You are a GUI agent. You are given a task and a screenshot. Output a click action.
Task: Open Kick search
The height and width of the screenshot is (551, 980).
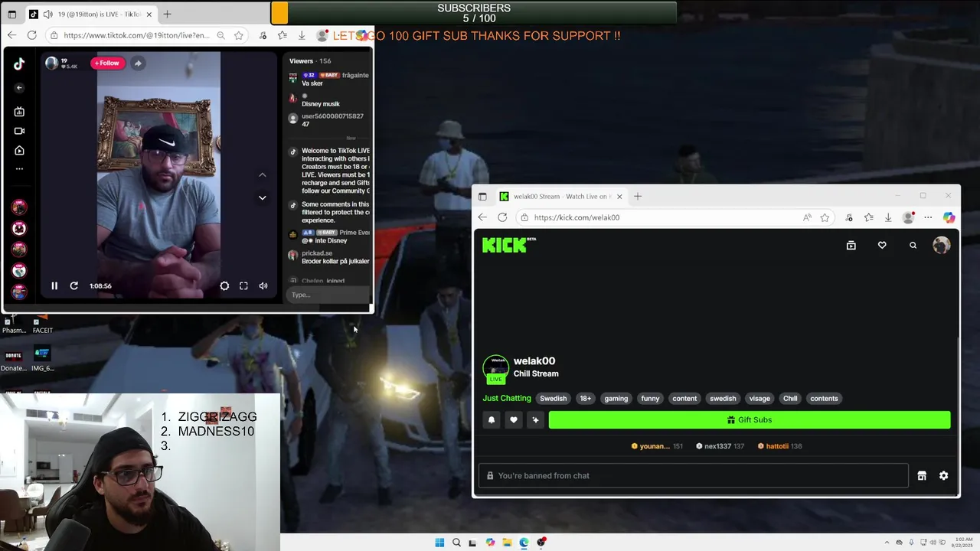[x=913, y=246]
